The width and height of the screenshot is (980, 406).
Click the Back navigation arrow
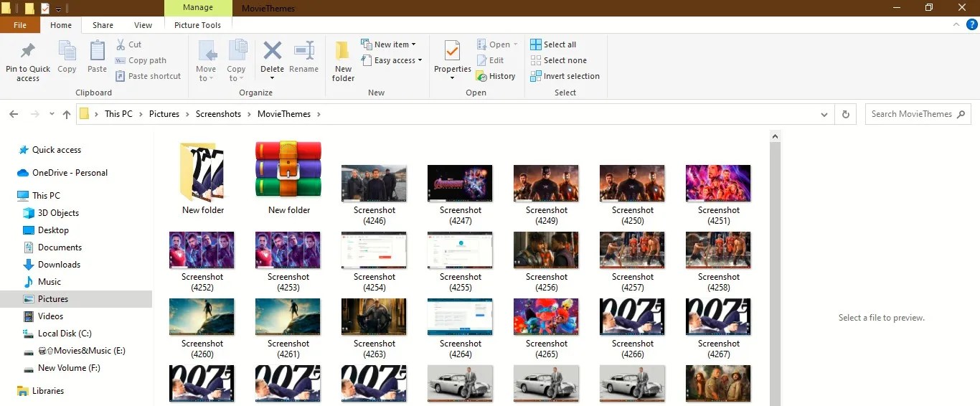pyautogui.click(x=14, y=114)
